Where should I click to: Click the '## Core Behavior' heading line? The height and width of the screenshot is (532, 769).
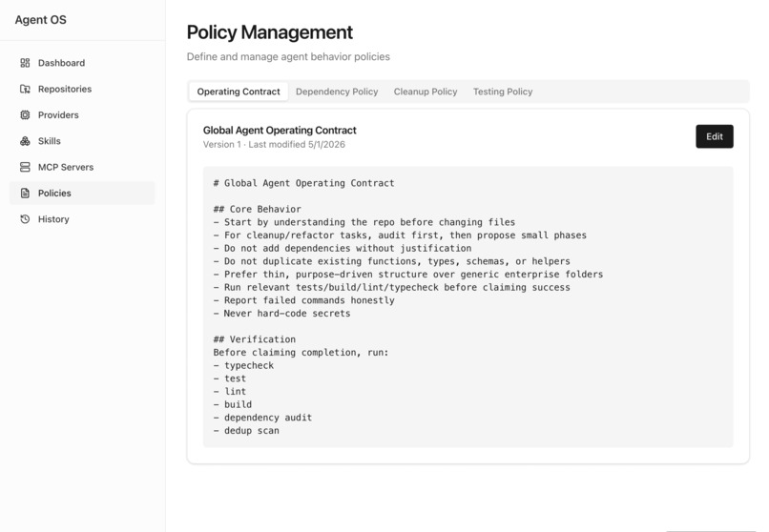coord(257,209)
